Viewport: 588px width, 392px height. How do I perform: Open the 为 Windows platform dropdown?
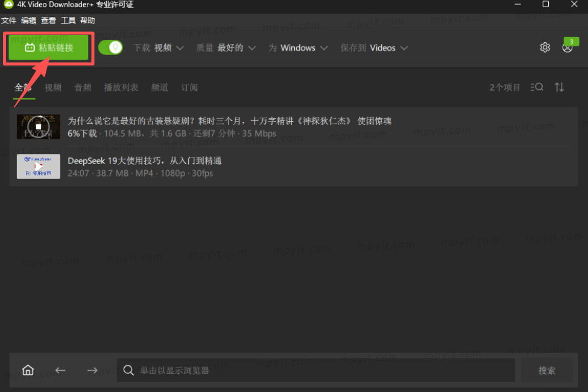(x=298, y=48)
